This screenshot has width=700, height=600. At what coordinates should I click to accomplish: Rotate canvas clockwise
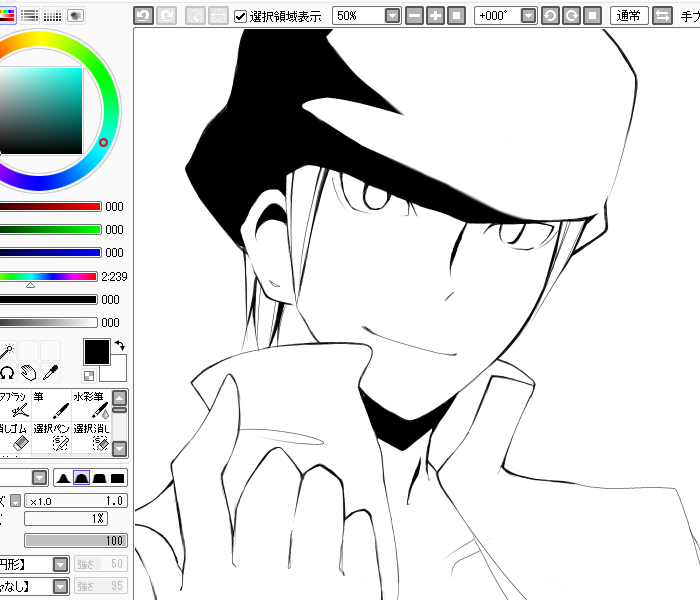(571, 16)
